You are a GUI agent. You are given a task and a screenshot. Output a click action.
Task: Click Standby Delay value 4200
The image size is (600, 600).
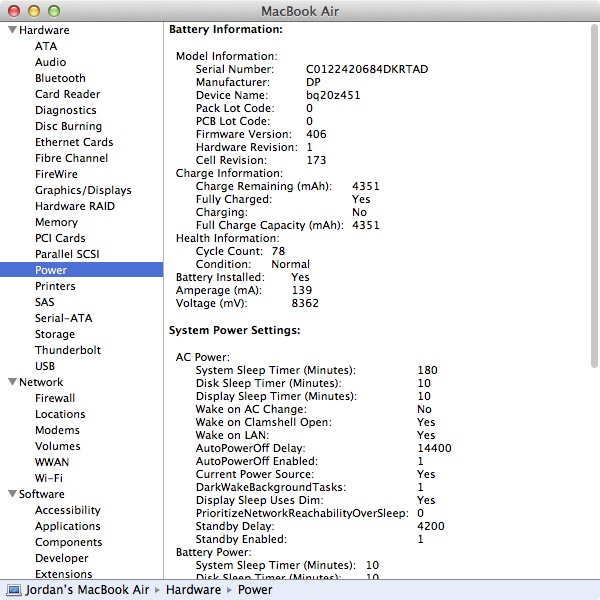[x=431, y=526]
